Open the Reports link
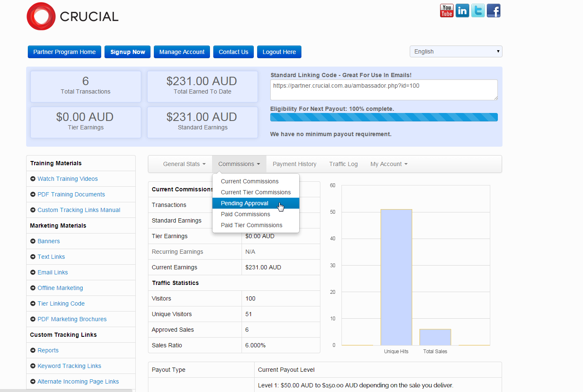The image size is (583, 392). (x=48, y=350)
